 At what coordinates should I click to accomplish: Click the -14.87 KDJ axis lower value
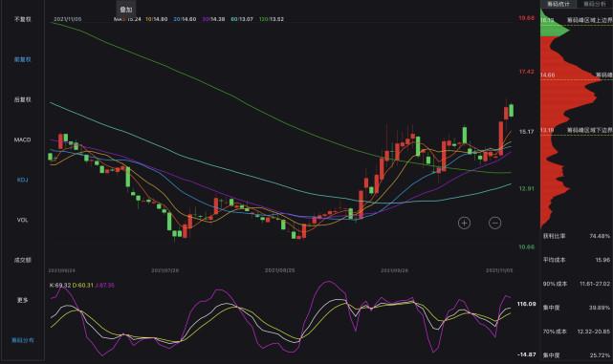click(527, 354)
